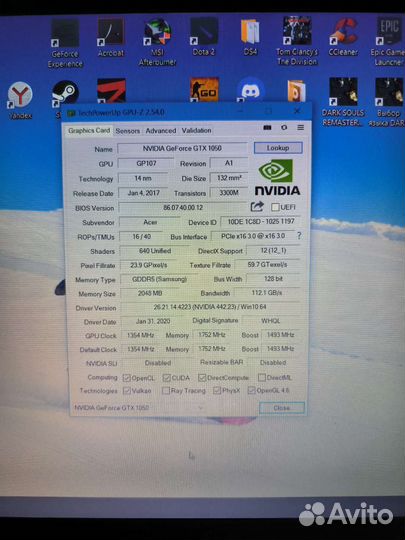405x540 pixels.
Task: Toggle the PhysX checkbox
Action: (x=217, y=391)
